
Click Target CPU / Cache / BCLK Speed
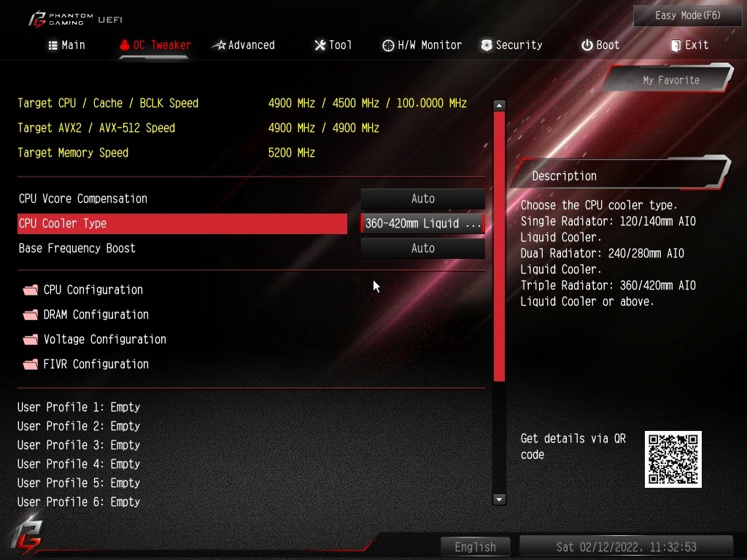coord(108,104)
